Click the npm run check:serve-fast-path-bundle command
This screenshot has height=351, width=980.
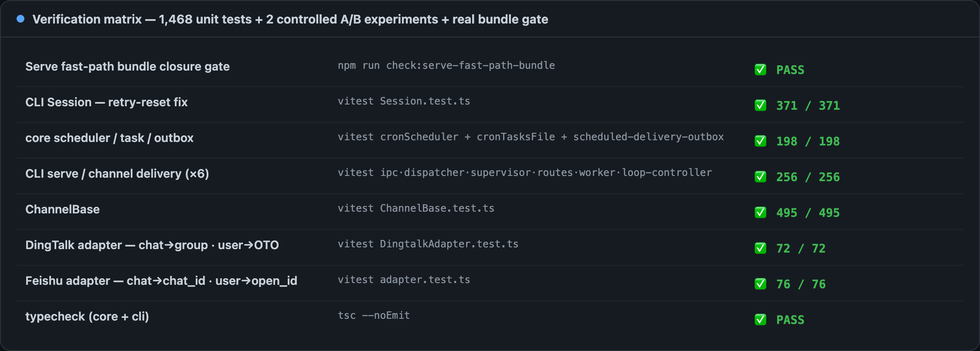tap(446, 65)
